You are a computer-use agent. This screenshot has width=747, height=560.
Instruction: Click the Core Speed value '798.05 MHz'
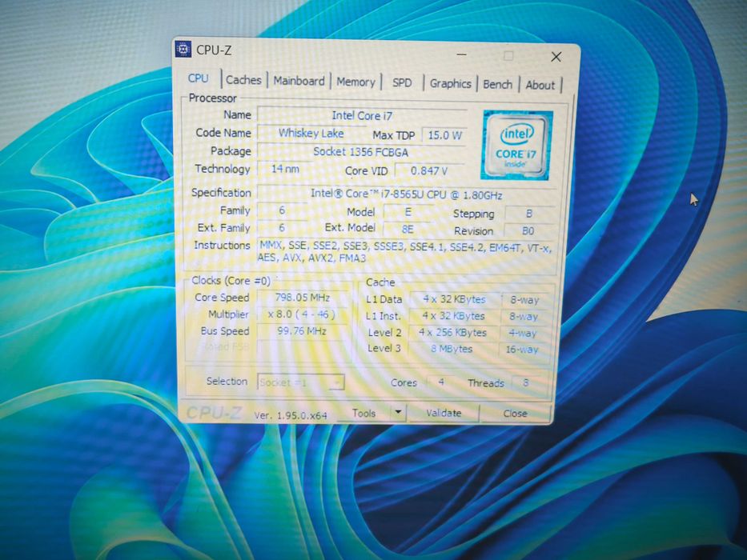(303, 298)
